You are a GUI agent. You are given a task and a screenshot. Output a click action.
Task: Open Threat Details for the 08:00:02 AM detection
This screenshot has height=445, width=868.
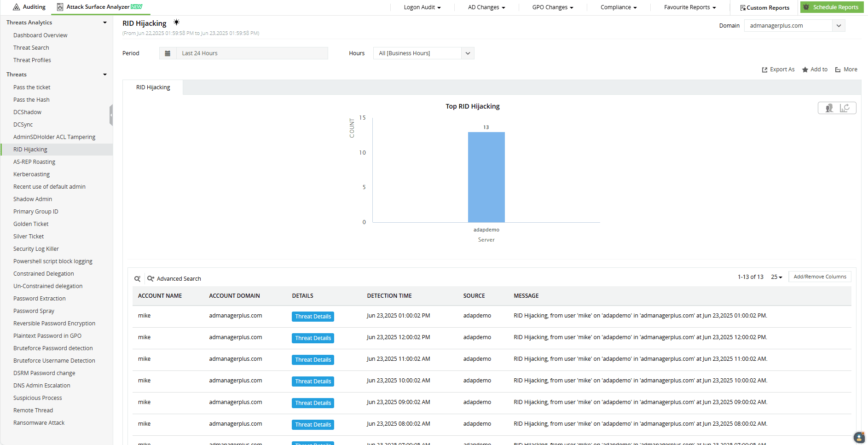click(313, 425)
